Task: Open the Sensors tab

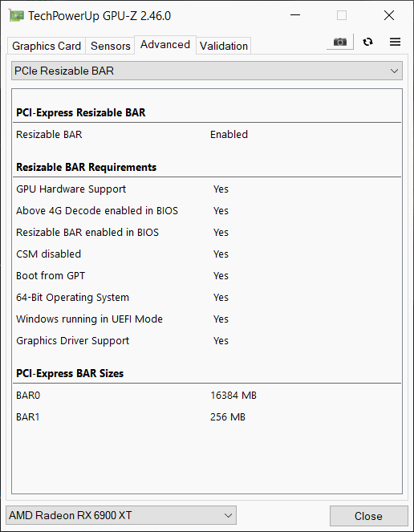Action: point(110,46)
